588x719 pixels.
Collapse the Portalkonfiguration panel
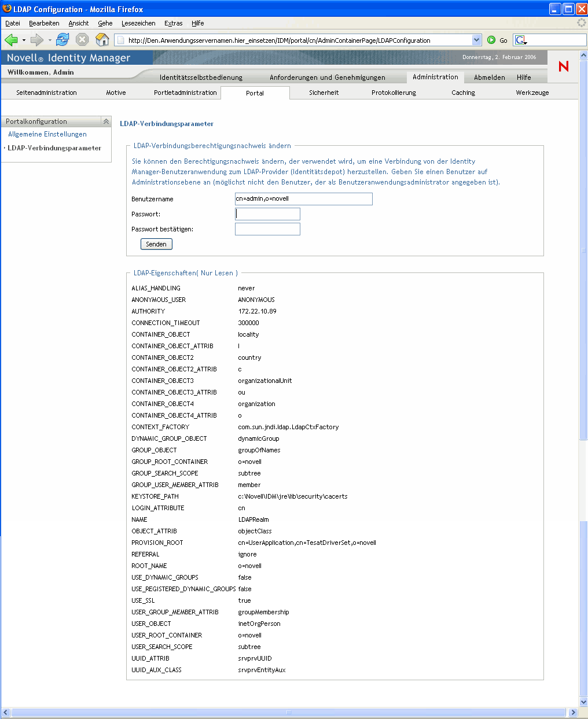coord(106,121)
